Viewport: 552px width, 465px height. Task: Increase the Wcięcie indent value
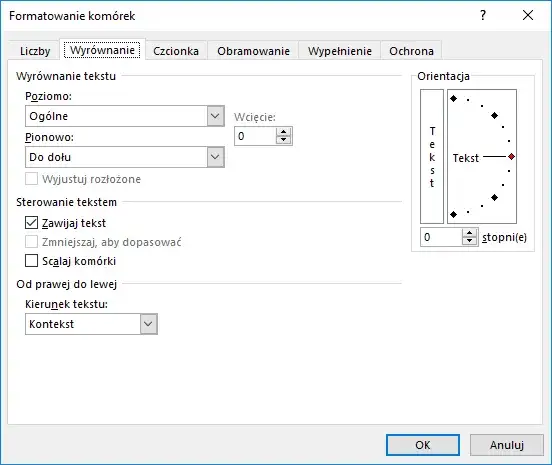click(283, 132)
